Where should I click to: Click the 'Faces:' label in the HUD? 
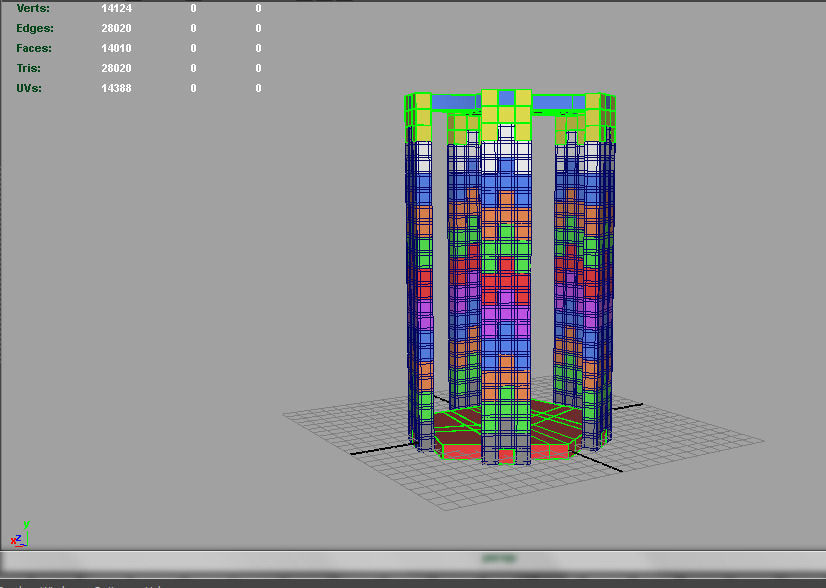click(34, 48)
